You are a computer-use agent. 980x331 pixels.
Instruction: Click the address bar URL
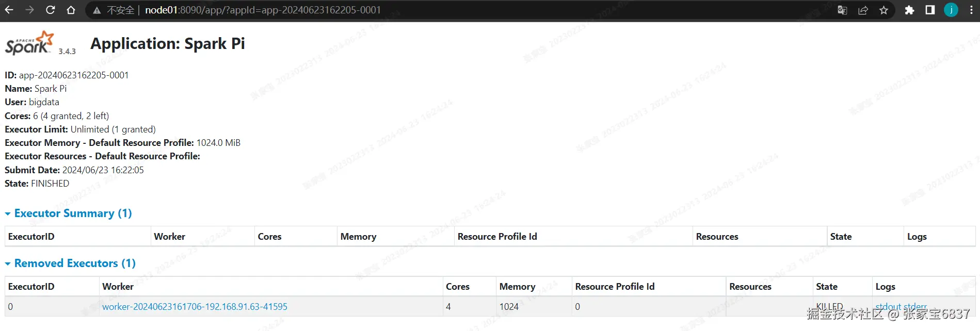263,10
